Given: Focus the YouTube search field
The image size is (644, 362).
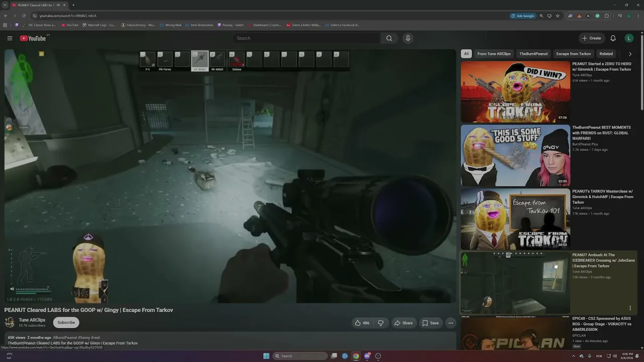Looking at the screenshot, I should coord(307,38).
